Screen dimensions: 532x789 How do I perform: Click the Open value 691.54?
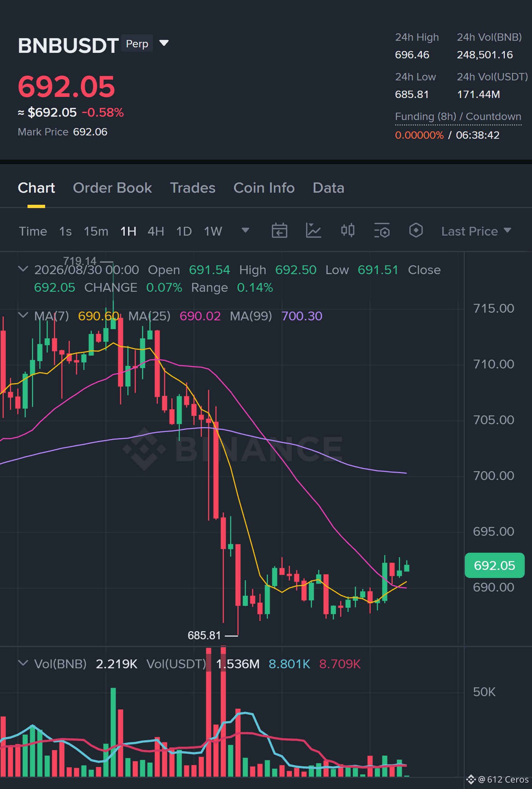(x=209, y=270)
